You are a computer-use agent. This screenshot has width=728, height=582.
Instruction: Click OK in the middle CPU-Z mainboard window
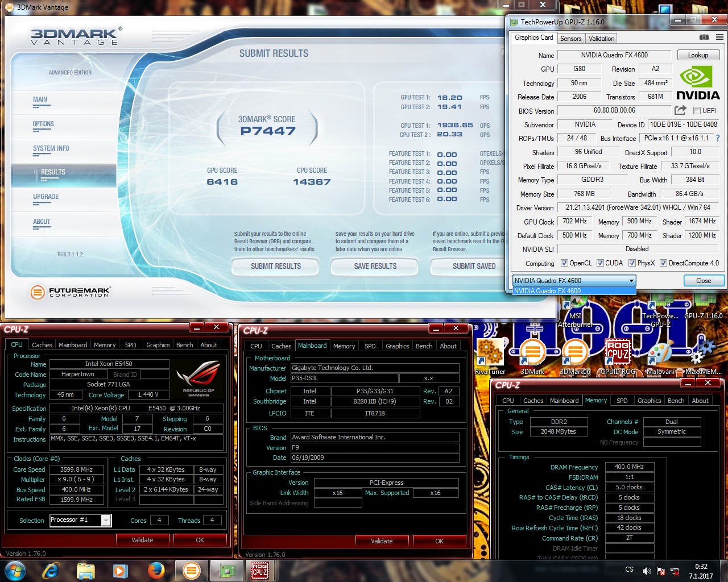pyautogui.click(x=439, y=541)
